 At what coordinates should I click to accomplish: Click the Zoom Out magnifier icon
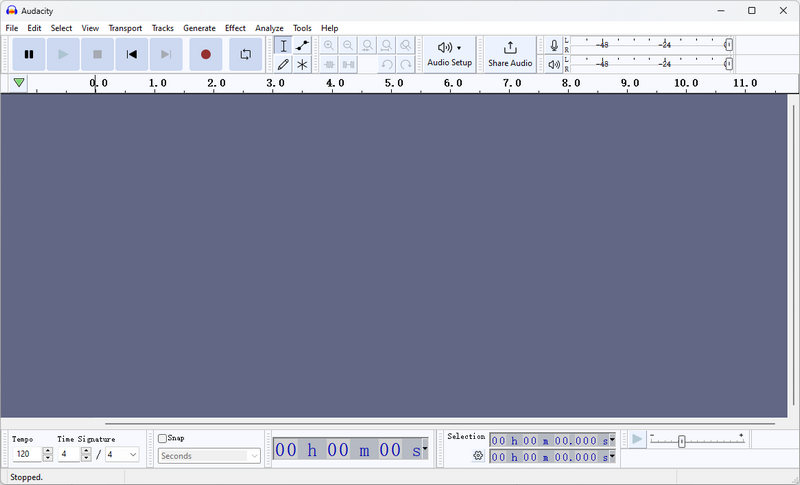coord(348,45)
